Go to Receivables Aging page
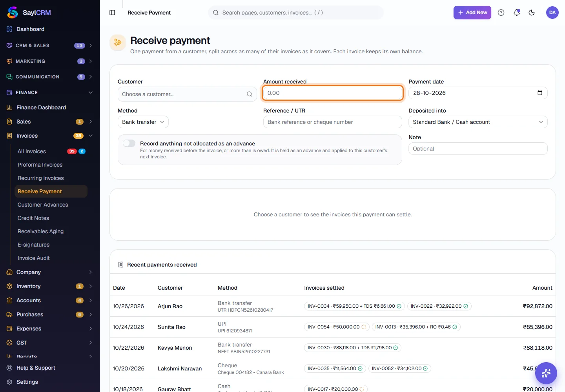This screenshot has height=392, width=565. click(x=40, y=231)
